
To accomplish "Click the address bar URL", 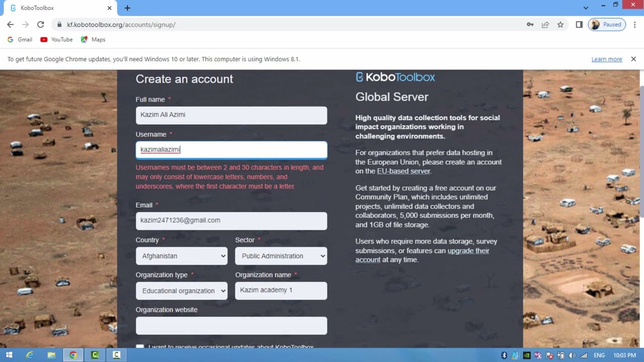I will click(121, 24).
